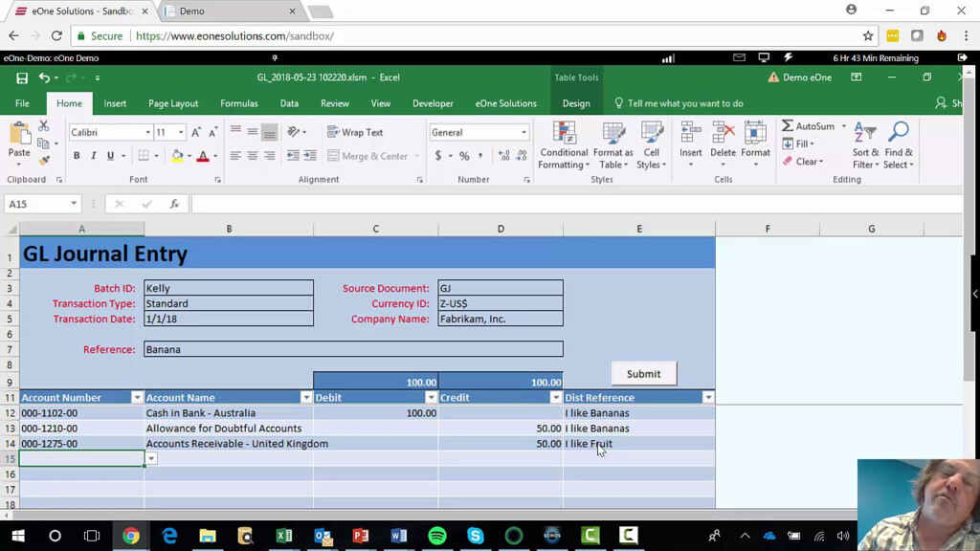Open Account Number column filter dropdown
The width and height of the screenshot is (980, 551).
(137, 397)
